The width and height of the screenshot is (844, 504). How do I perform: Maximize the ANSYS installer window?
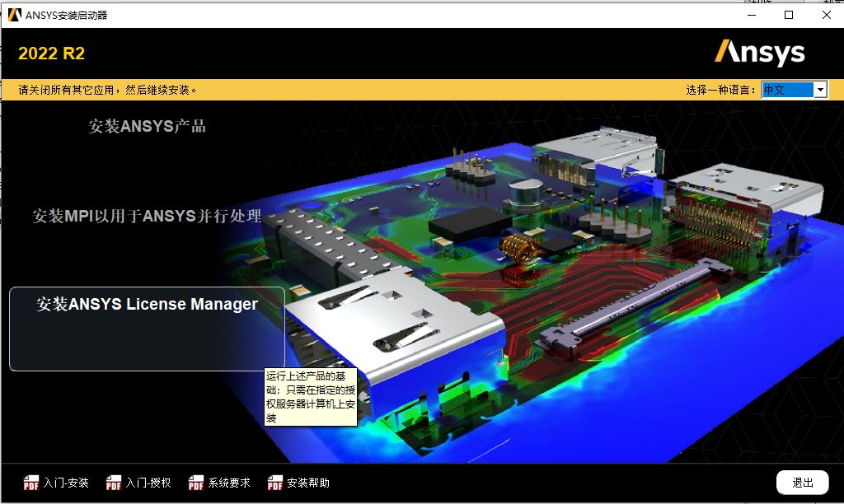[x=789, y=15]
